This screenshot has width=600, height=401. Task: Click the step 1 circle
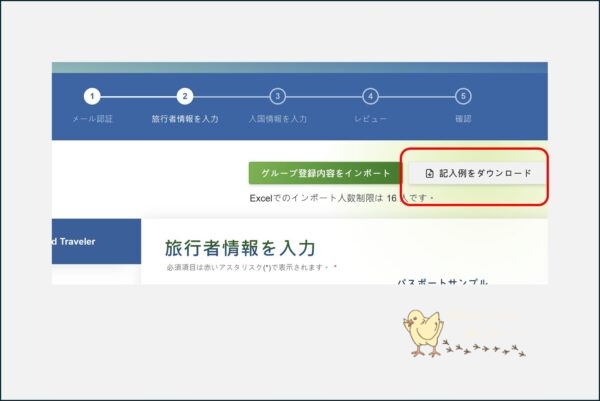tap(92, 96)
